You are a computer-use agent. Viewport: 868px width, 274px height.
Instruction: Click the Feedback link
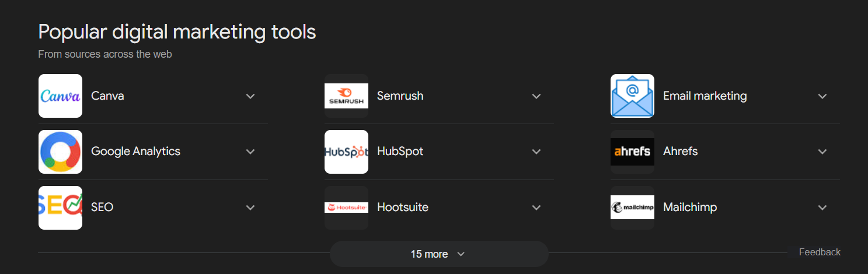tap(820, 252)
